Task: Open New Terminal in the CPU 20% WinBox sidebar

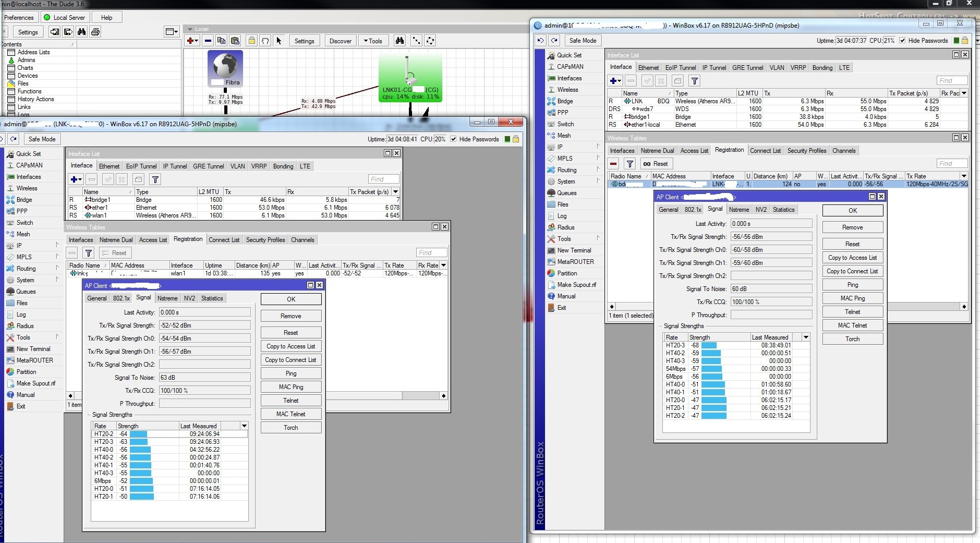Action: click(33, 349)
